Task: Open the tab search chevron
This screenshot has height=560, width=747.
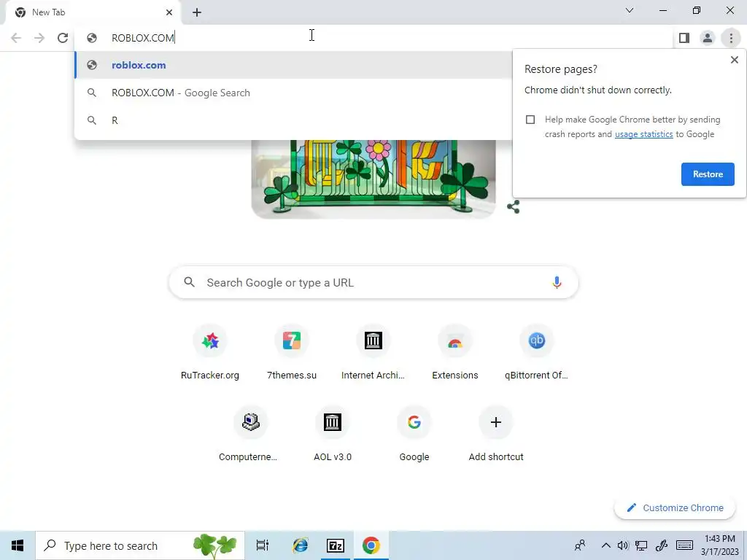Action: [630, 10]
